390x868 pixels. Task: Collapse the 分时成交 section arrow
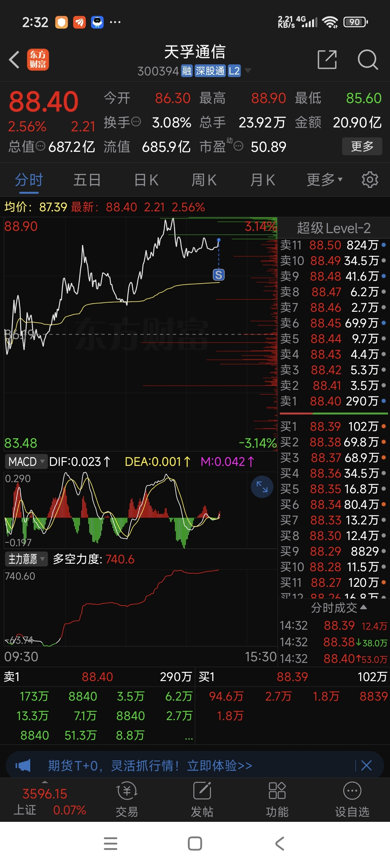coord(363,607)
